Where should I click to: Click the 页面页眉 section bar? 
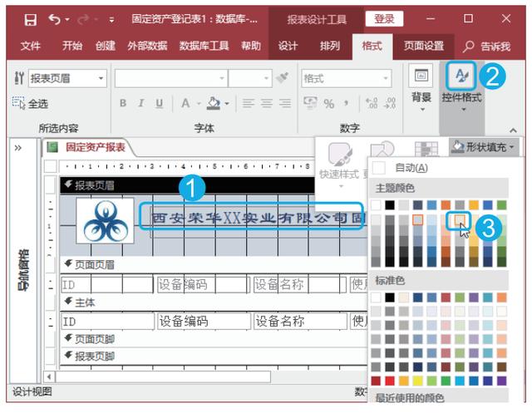(214, 264)
